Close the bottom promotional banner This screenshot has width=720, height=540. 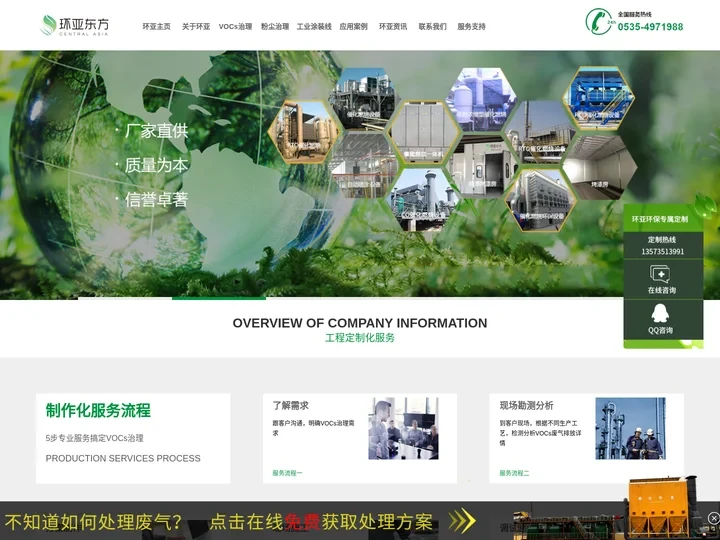point(714,518)
